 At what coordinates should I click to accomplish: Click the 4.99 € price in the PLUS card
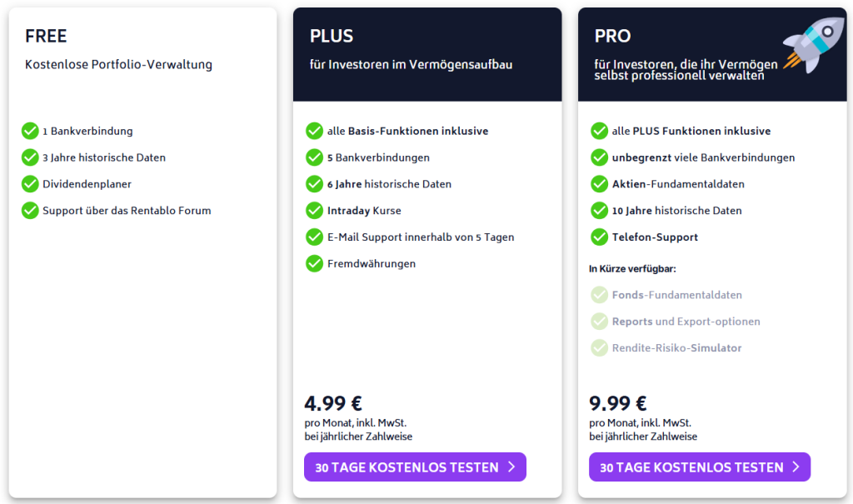tap(333, 403)
